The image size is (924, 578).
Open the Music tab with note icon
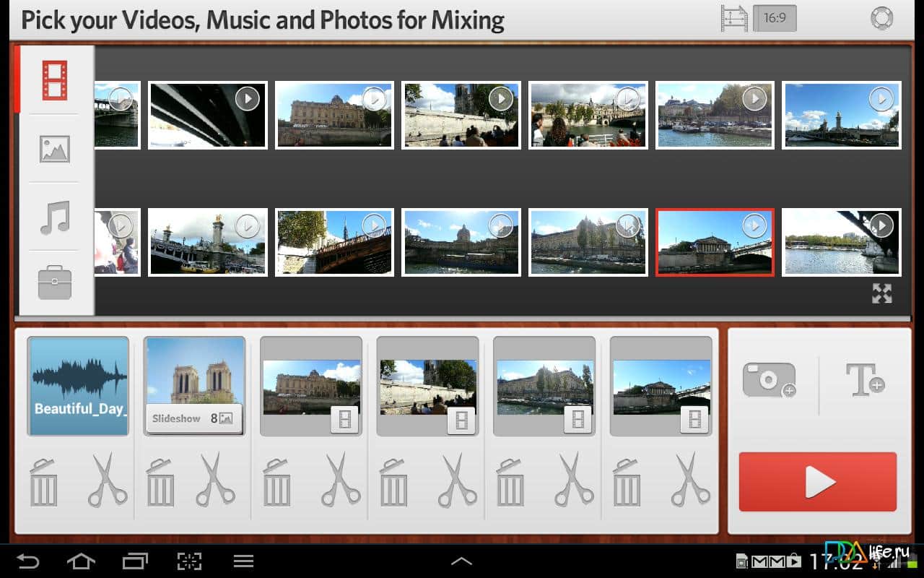pyautogui.click(x=55, y=217)
